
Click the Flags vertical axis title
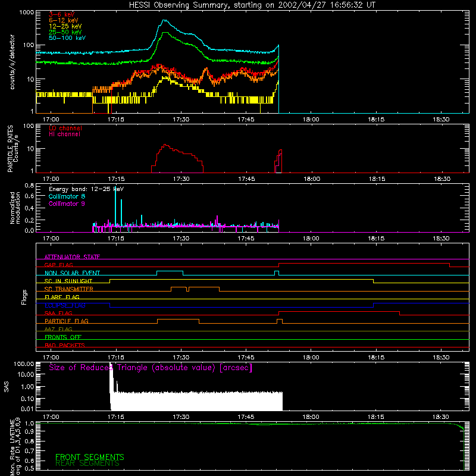point(24,297)
